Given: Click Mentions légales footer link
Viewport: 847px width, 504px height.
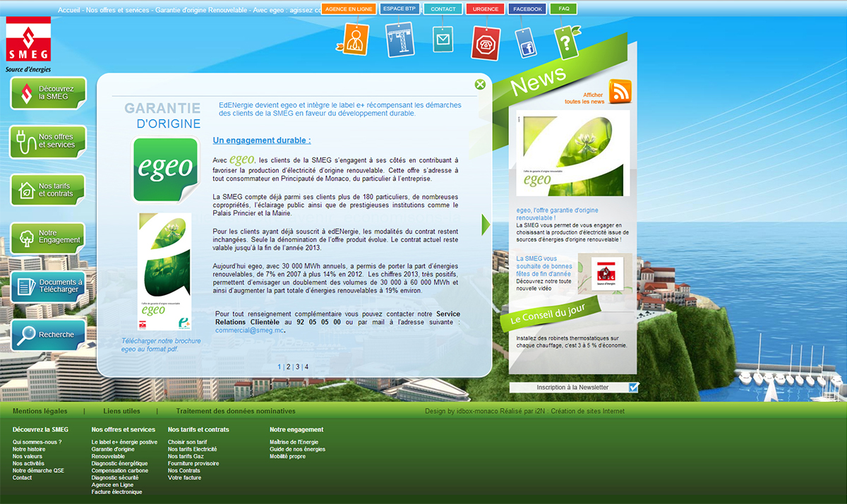Looking at the screenshot, I should (x=40, y=411).
